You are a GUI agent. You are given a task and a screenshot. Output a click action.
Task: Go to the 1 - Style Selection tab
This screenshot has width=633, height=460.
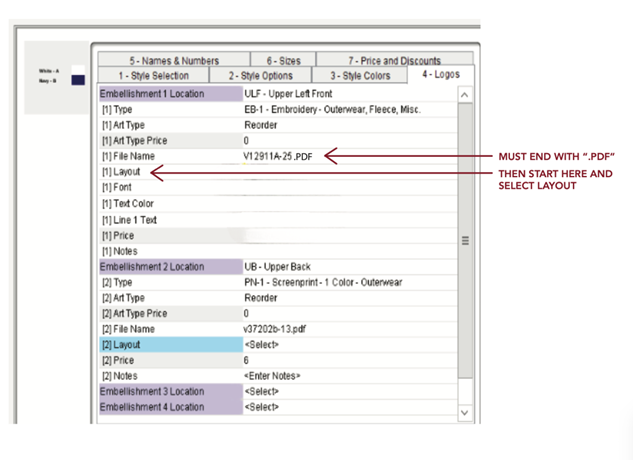(x=153, y=76)
